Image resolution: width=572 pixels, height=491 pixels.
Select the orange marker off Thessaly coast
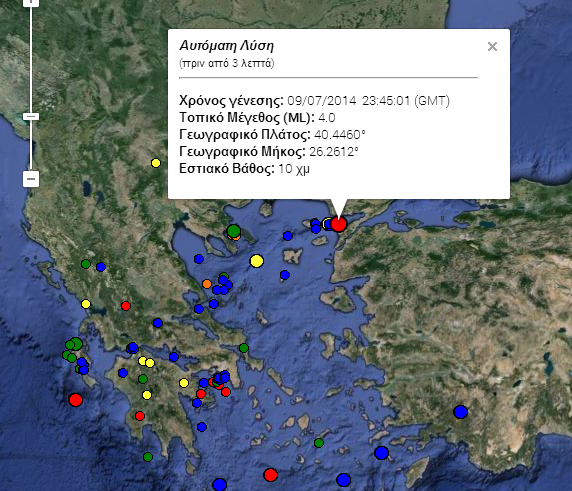(x=207, y=284)
